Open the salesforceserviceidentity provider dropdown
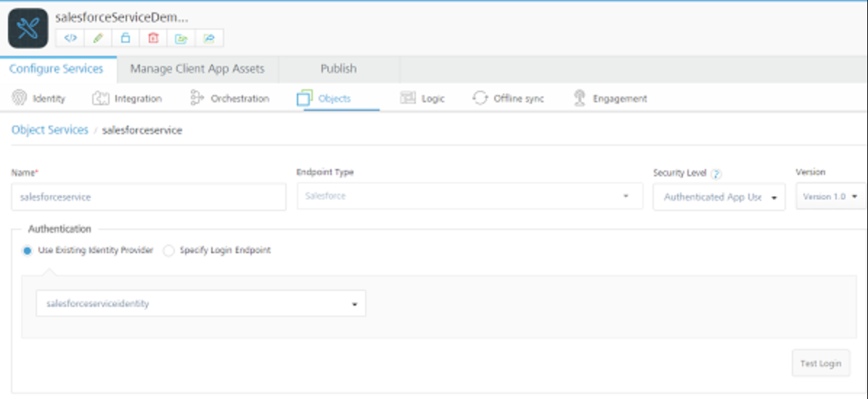 [x=201, y=303]
